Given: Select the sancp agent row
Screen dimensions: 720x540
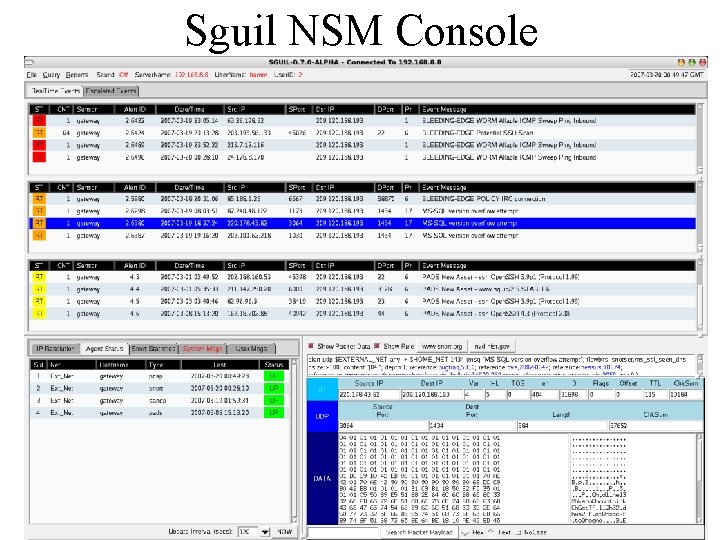Looking at the screenshot, I should pyautogui.click(x=159, y=400).
